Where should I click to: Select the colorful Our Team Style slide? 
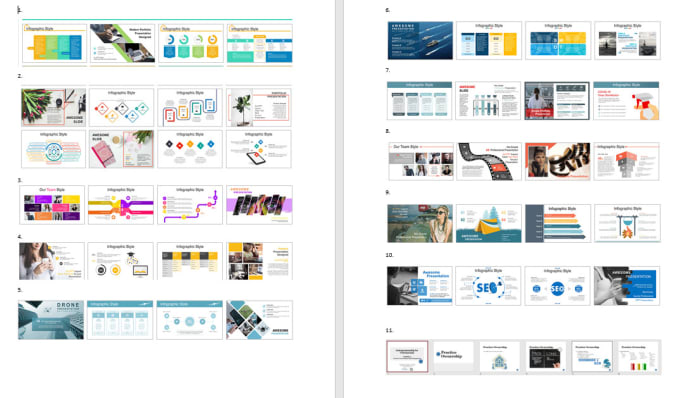[52, 205]
